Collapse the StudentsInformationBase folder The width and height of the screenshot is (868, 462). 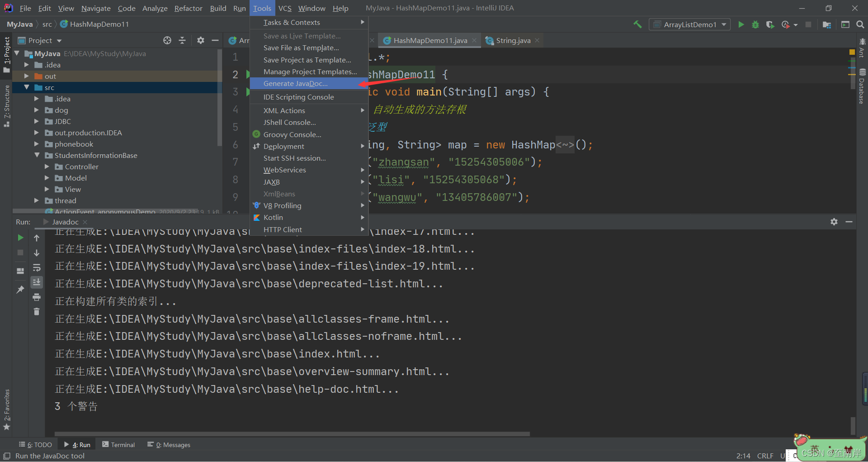point(37,155)
